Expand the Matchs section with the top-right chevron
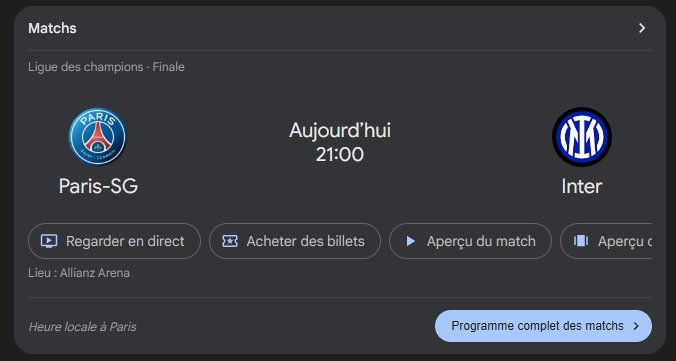Viewport: 676px width, 361px height. pyautogui.click(x=642, y=28)
